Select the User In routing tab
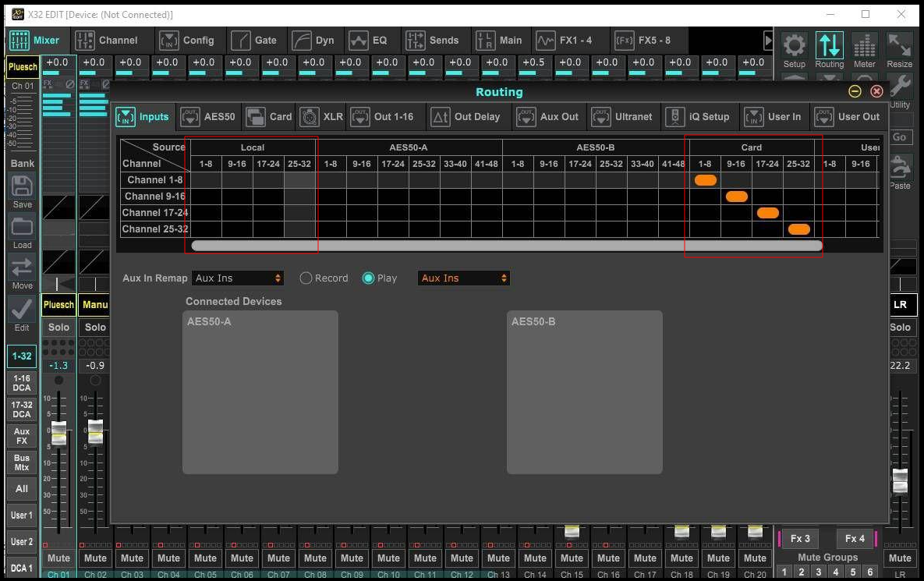Viewport: 924px width, 581px height. (774, 117)
